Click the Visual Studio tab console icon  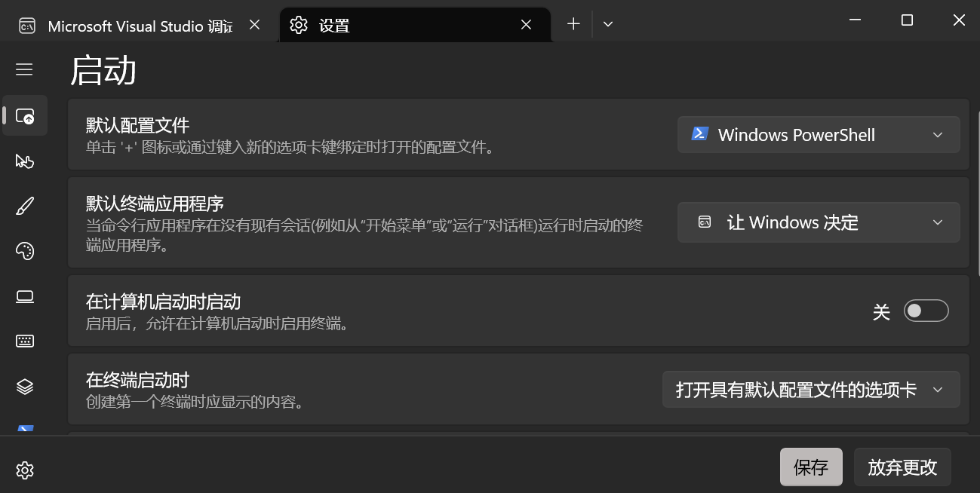(27, 26)
